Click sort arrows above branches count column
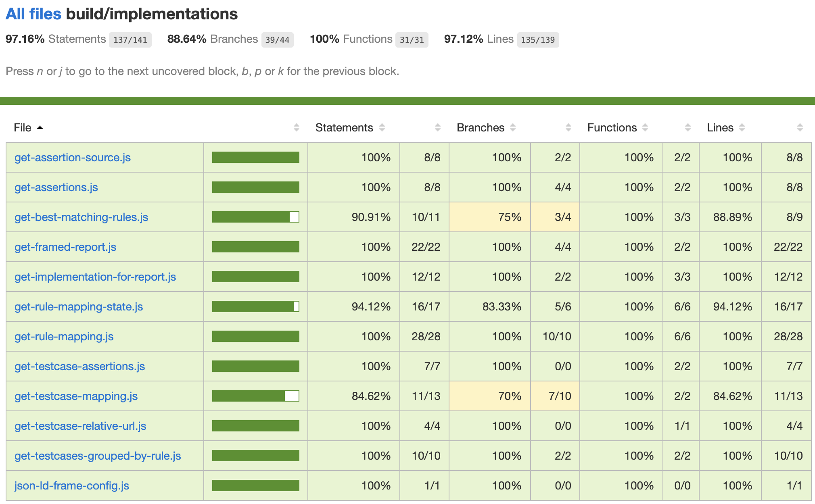The height and width of the screenshot is (504, 815). click(568, 128)
